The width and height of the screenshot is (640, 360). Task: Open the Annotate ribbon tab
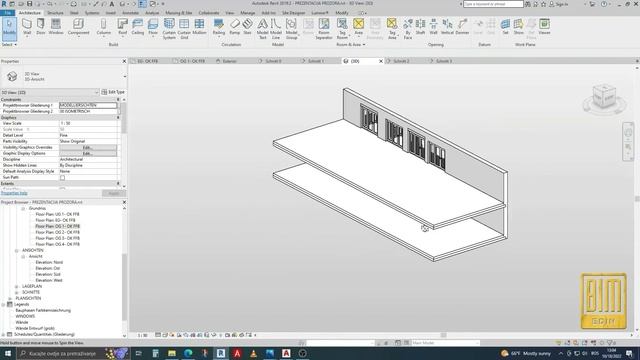pos(131,13)
